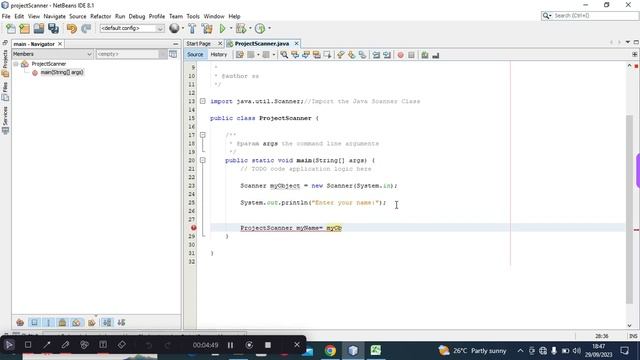
Task: Open the Projects side panel
Action: click(x=5, y=63)
